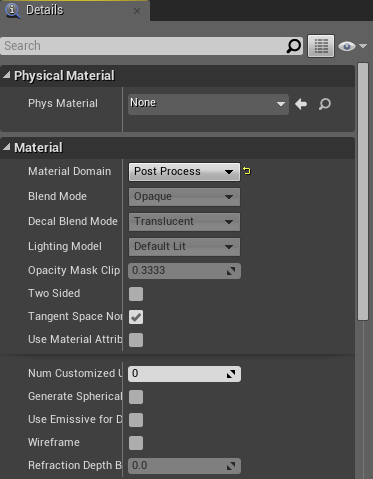Screen dimensions: 373x479
Task: Click the Phys Material label
Action: 63,103
